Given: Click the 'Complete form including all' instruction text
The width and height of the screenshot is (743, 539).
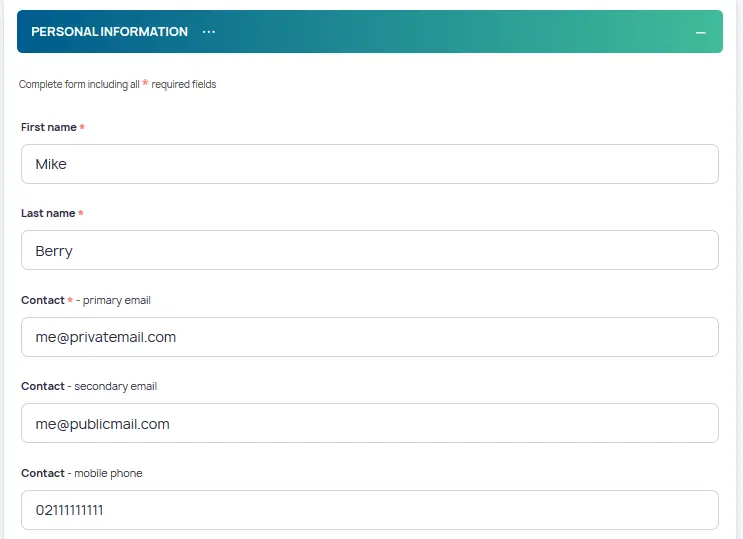Looking at the screenshot, I should pyautogui.click(x=79, y=85).
